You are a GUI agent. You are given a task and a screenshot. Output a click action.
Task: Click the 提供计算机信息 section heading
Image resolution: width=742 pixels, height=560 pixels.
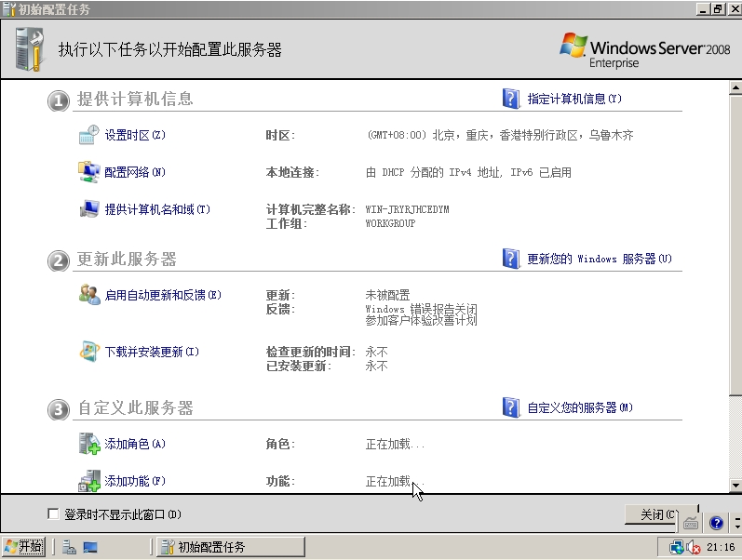(x=135, y=99)
